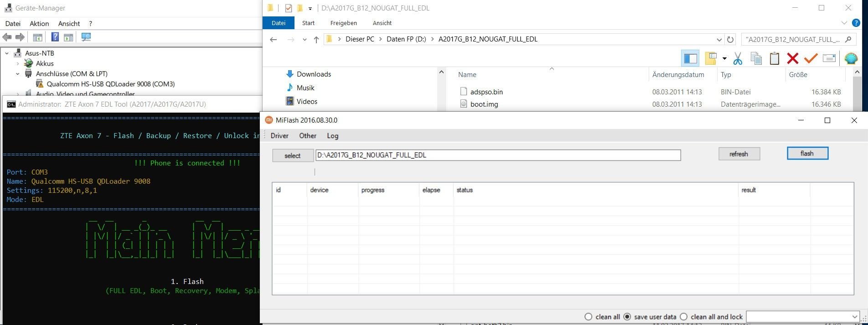Cut selected file with scissors icon
Screen dimensions: 868x325
coord(738,58)
